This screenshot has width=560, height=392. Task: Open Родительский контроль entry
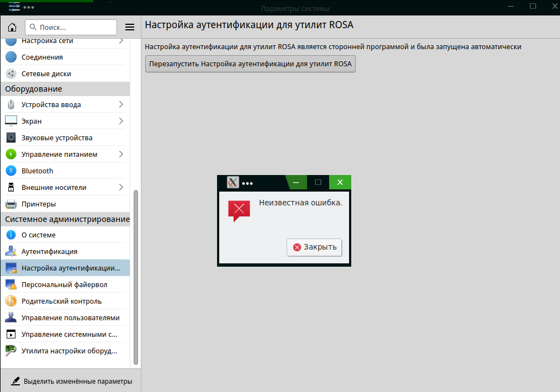click(65, 301)
